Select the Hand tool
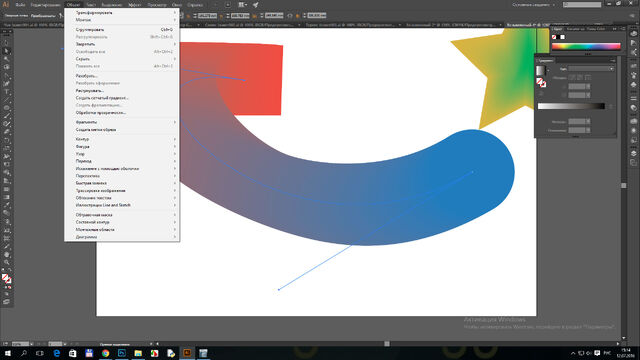 (7, 255)
